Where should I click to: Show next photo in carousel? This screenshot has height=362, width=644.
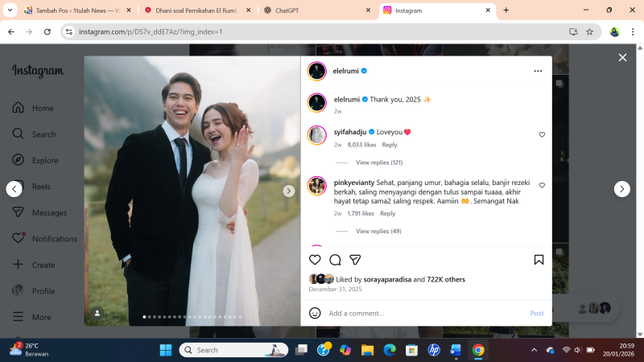coord(289,191)
